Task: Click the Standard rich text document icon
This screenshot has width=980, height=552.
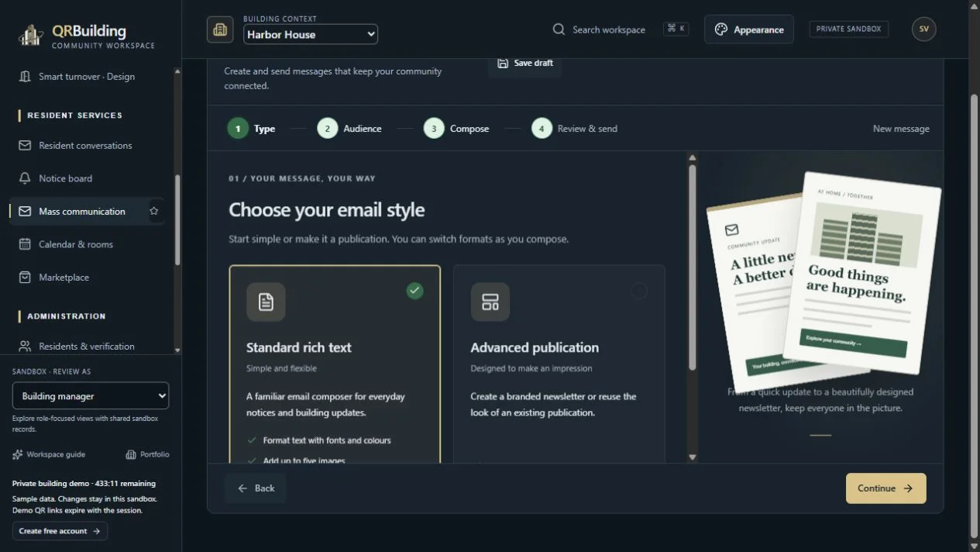Action: [266, 302]
